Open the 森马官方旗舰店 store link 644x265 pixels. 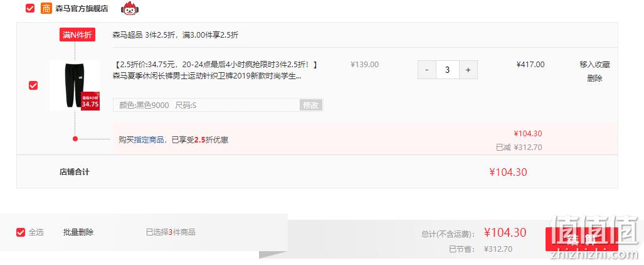pyautogui.click(x=82, y=9)
